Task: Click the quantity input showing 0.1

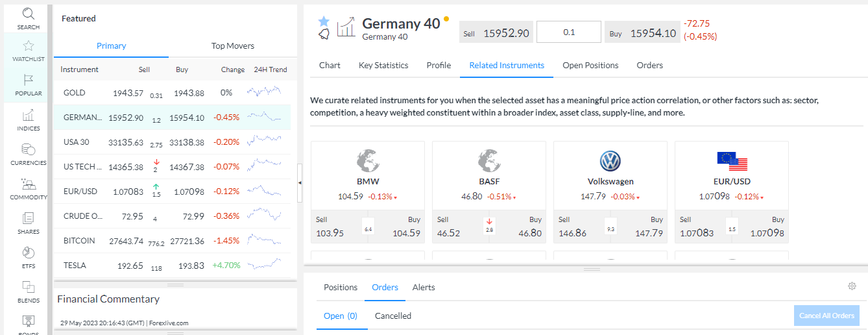Action: [569, 32]
